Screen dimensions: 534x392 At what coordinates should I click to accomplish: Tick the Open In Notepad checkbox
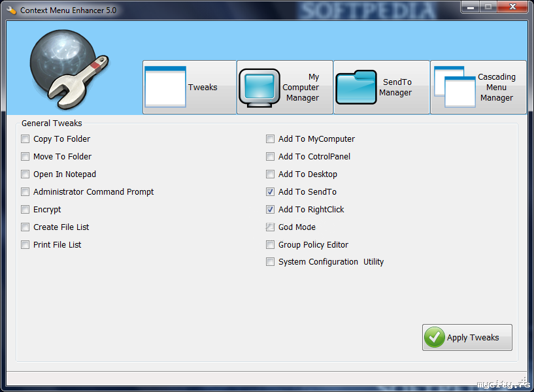(25, 174)
